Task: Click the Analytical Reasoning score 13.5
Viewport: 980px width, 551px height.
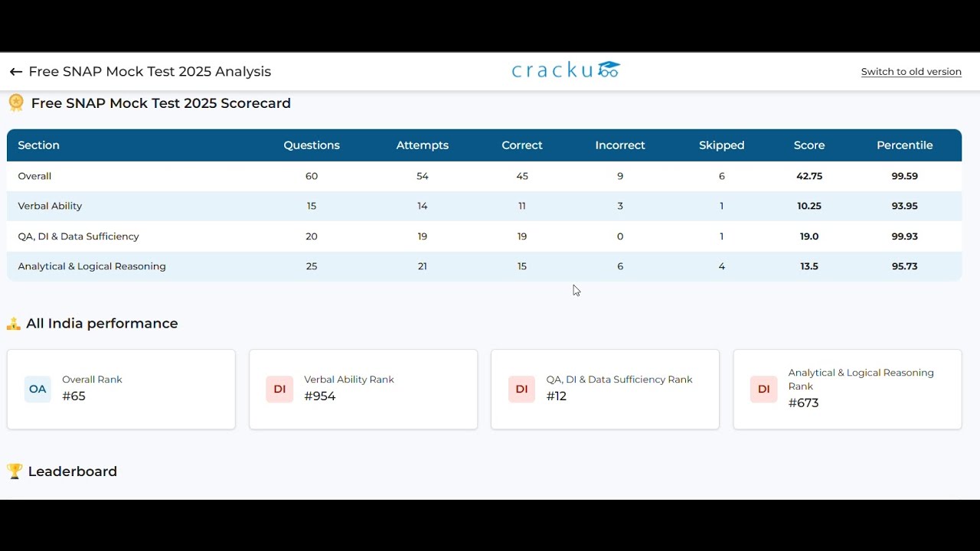Action: click(x=809, y=266)
